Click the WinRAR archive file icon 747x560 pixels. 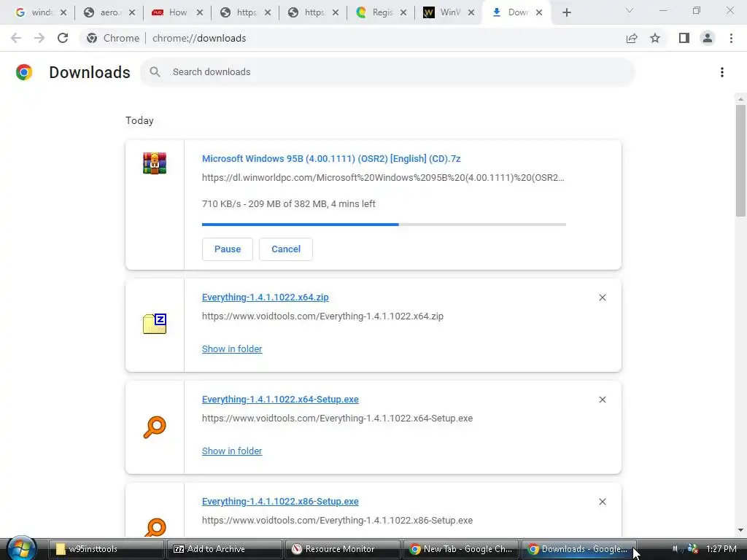(155, 163)
